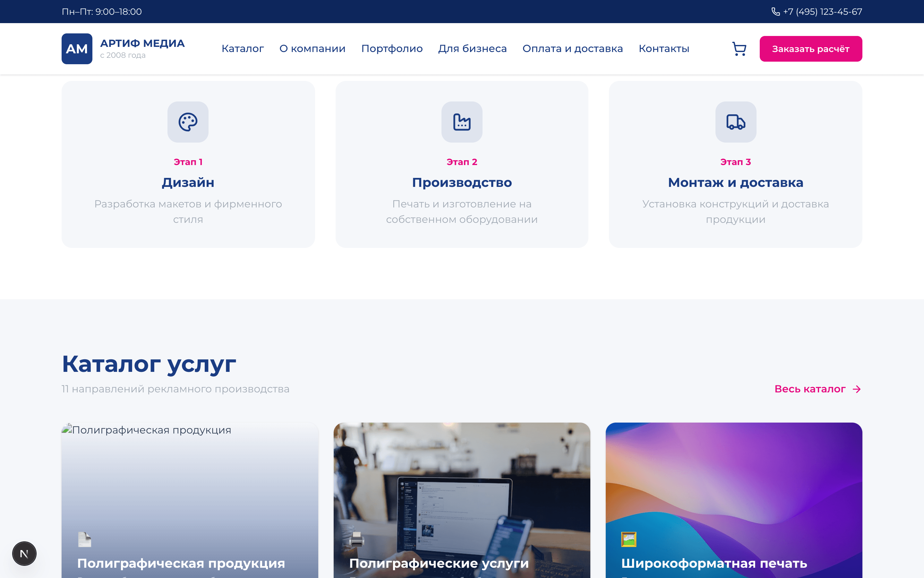Click the factory icon for Производство
Screen dimensions: 924x578
coord(462,122)
